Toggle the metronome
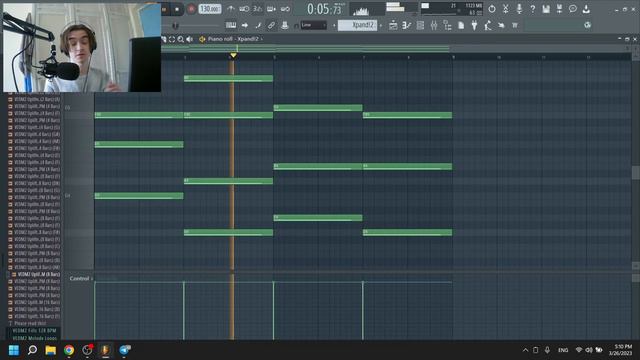 [231, 9]
